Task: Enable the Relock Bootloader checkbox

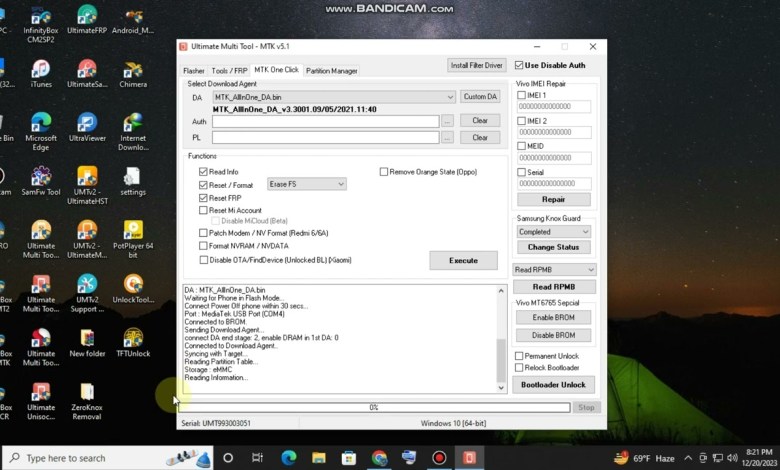Action: (x=519, y=368)
